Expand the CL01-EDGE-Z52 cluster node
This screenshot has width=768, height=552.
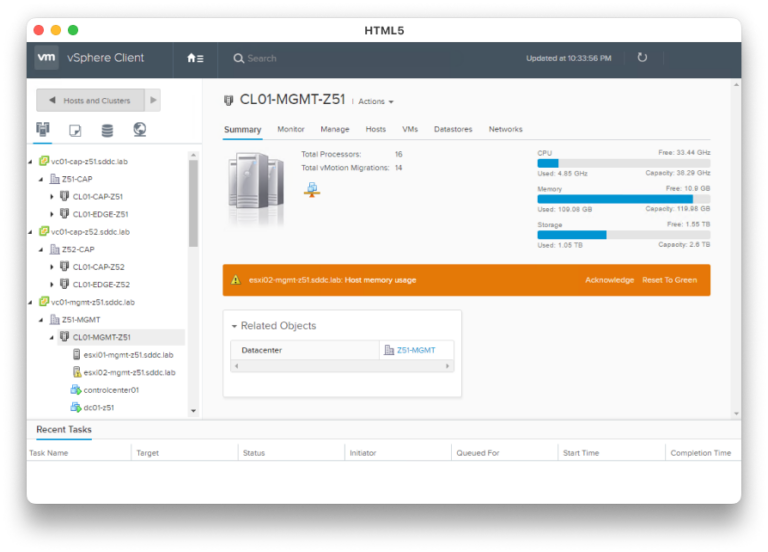click(52, 285)
